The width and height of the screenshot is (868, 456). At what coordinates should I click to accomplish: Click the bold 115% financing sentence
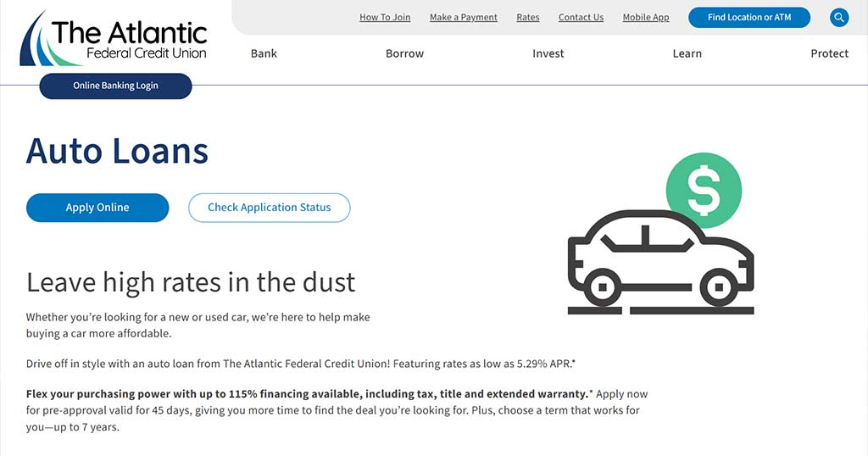coord(309,394)
